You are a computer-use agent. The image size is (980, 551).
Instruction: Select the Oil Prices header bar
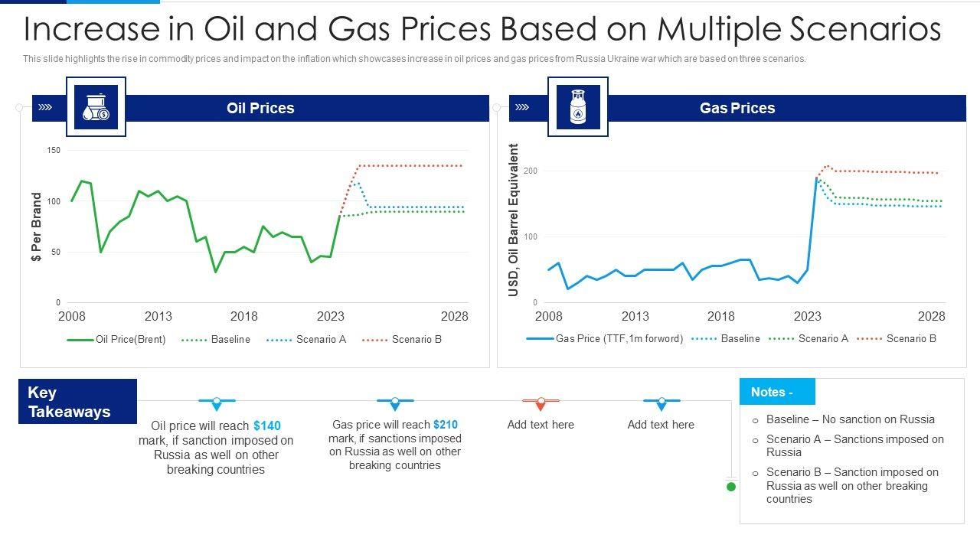click(x=306, y=109)
